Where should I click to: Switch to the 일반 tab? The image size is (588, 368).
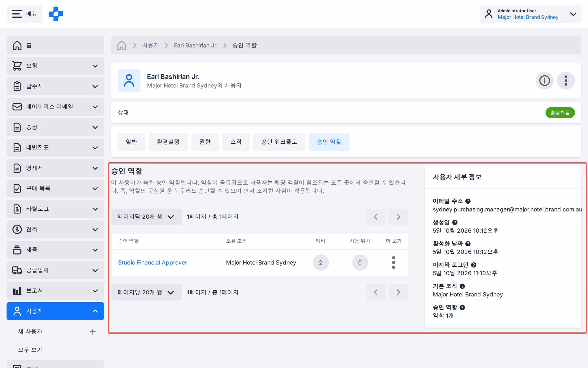tap(131, 142)
